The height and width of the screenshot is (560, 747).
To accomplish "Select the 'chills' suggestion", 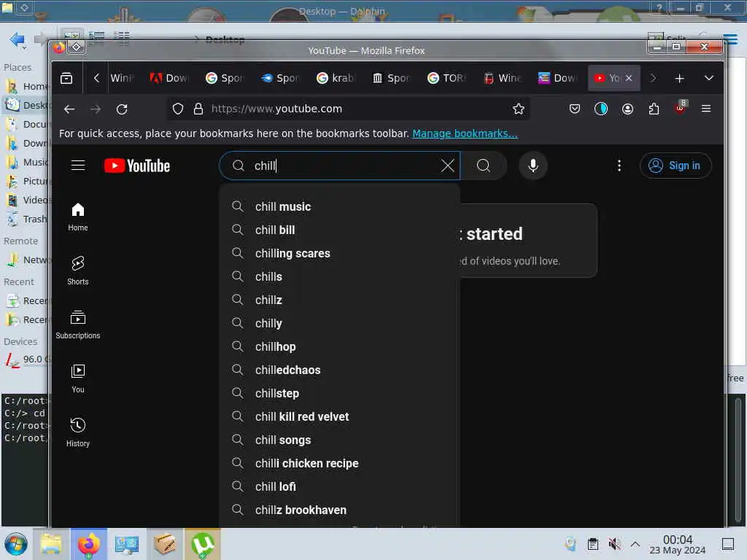I will (340, 276).
